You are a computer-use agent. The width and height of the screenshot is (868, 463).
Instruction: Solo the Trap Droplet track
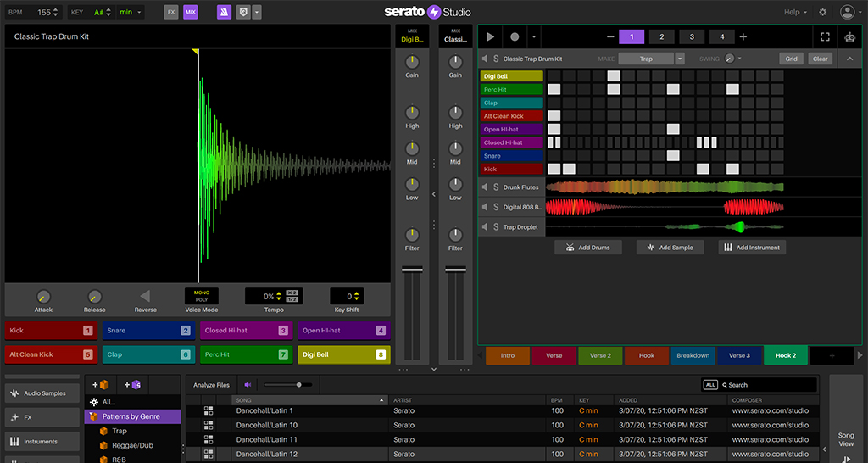pyautogui.click(x=496, y=227)
